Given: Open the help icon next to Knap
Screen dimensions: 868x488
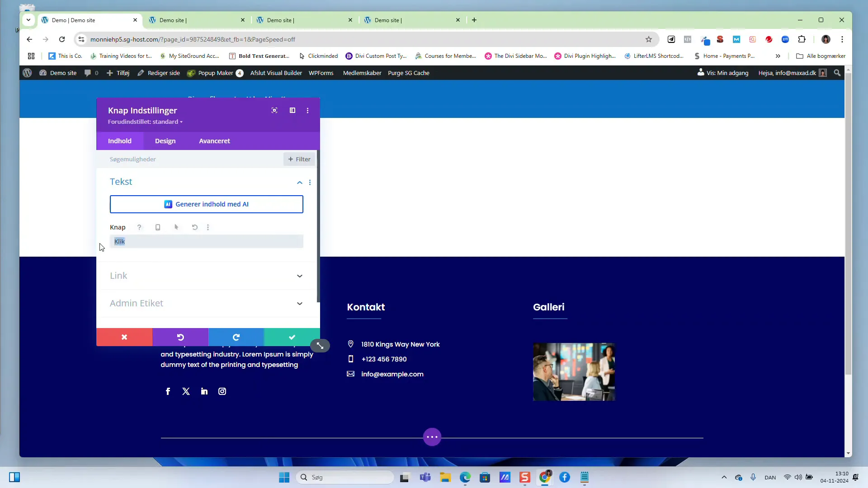Looking at the screenshot, I should [x=139, y=227].
